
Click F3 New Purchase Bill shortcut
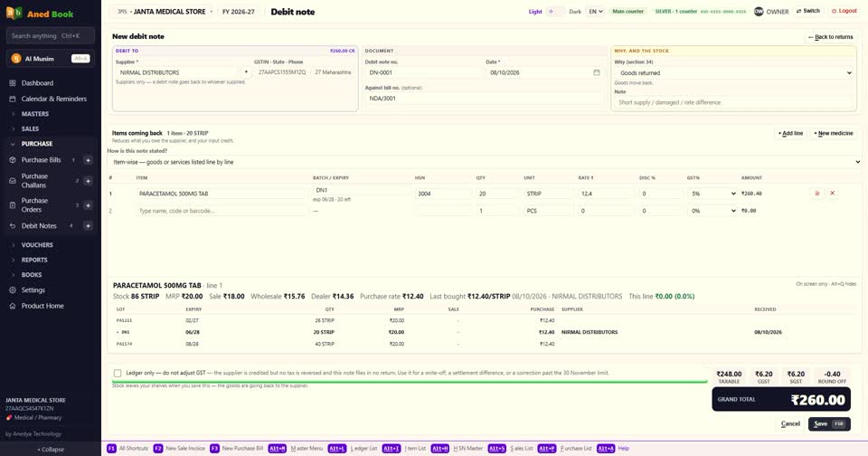236,448
